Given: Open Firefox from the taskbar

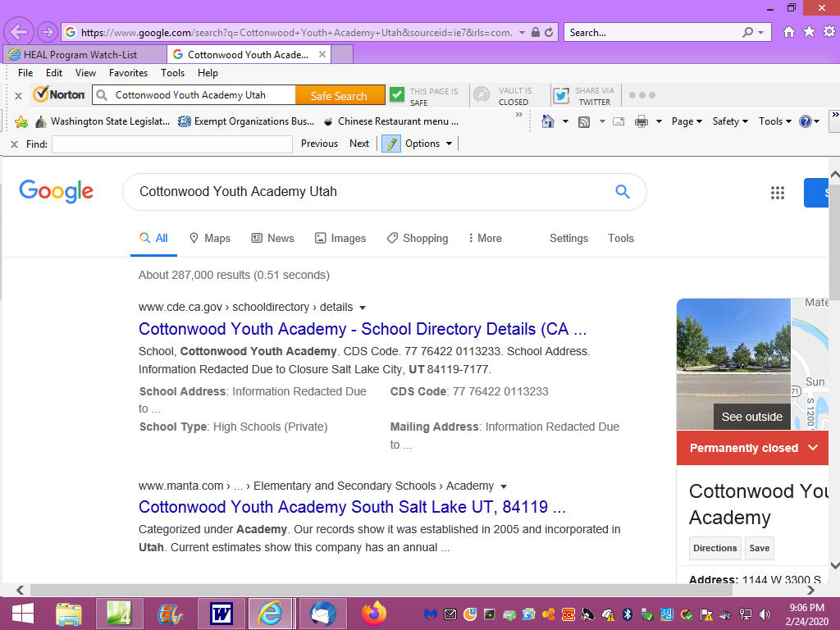Looking at the screenshot, I should 374,614.
